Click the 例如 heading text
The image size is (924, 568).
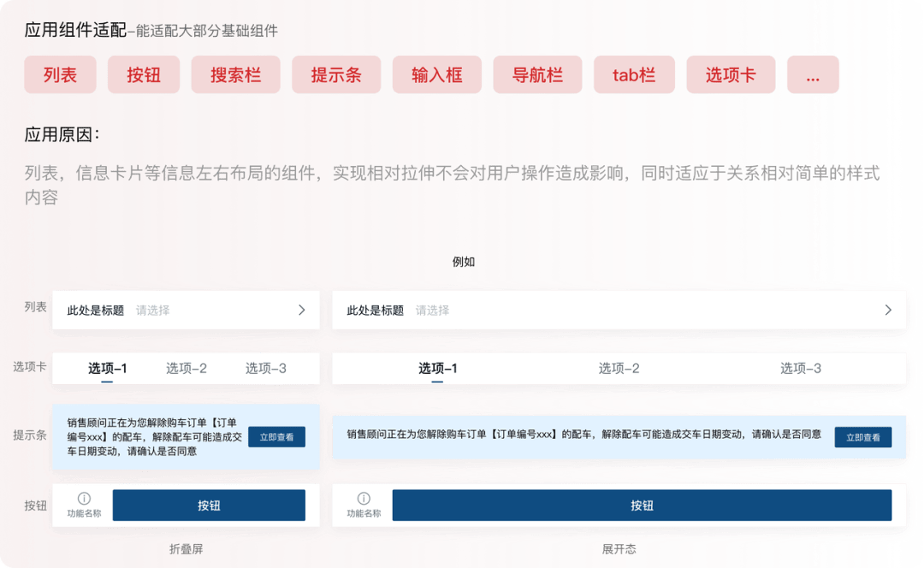point(463,263)
